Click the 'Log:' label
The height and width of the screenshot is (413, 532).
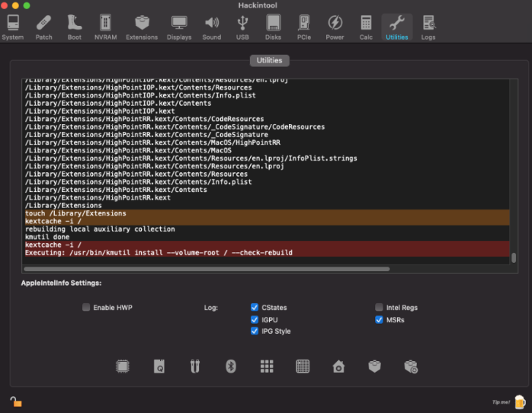(x=210, y=308)
